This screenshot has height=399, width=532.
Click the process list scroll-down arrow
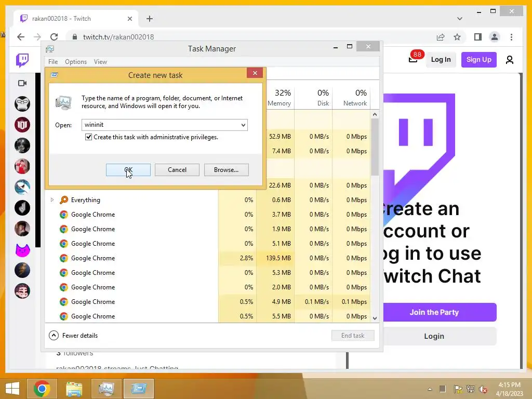[x=375, y=318]
